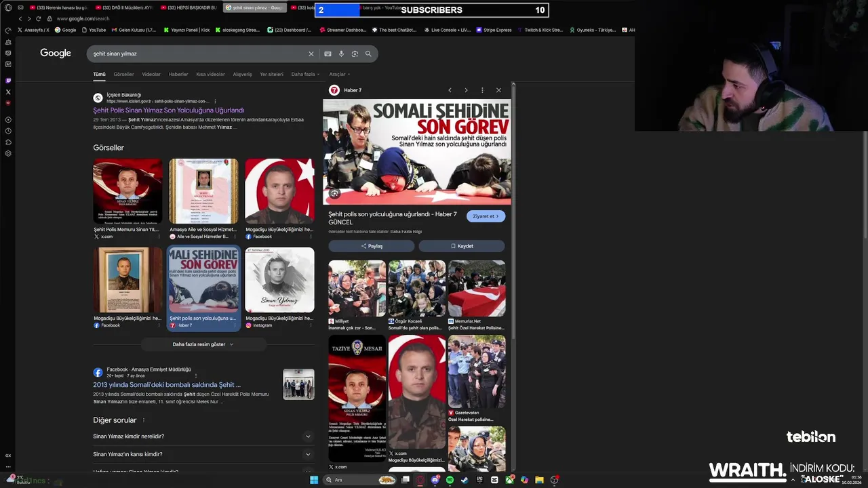868x488 pixels.
Task: Open the 'Araçlar' tools dropdown
Action: point(340,75)
